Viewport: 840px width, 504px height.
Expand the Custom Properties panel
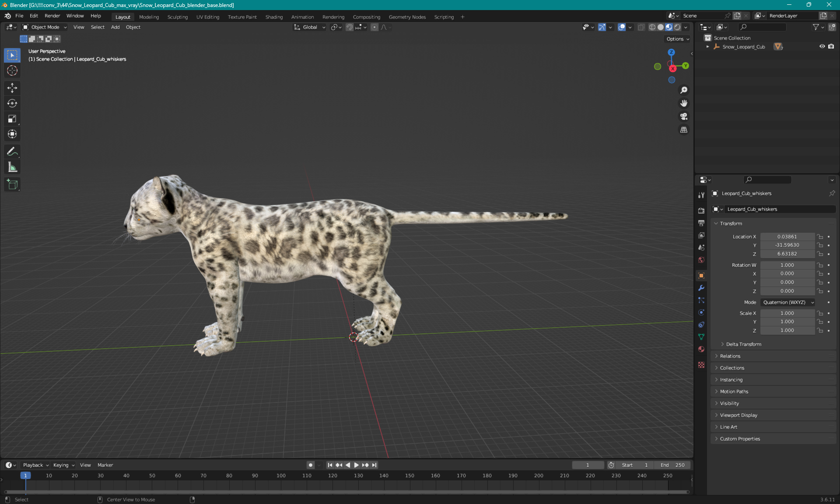(x=740, y=439)
